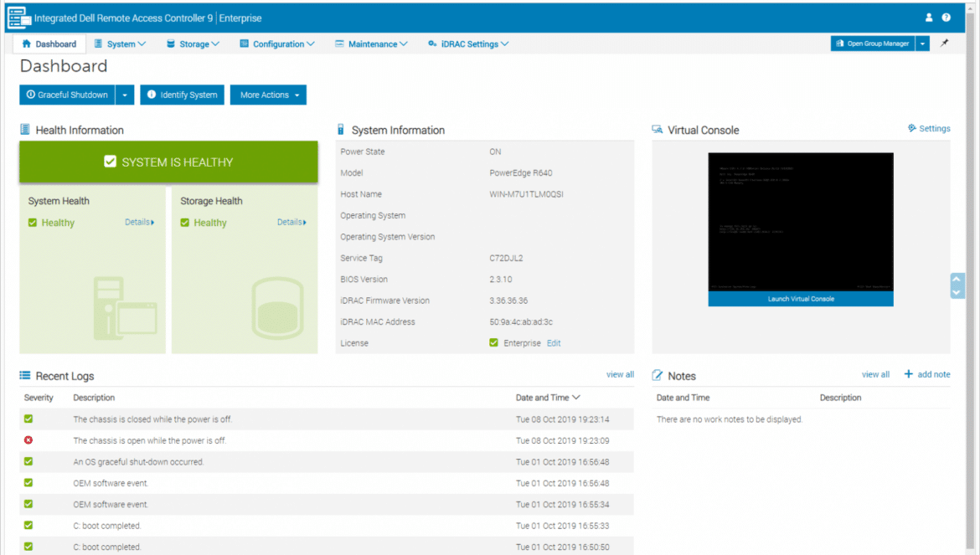Viewport: 980px width, 555px height.
Task: Pin the menu bar with pushpin icon
Action: tap(944, 43)
